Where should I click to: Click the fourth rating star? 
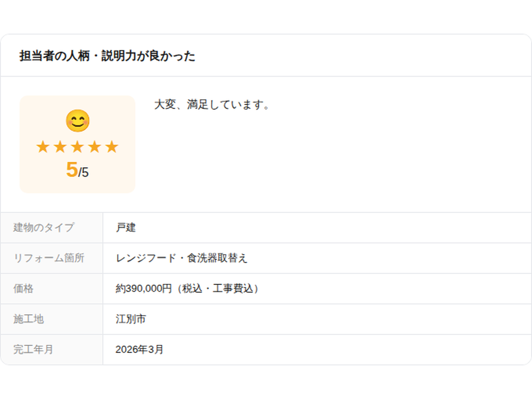[94, 147]
